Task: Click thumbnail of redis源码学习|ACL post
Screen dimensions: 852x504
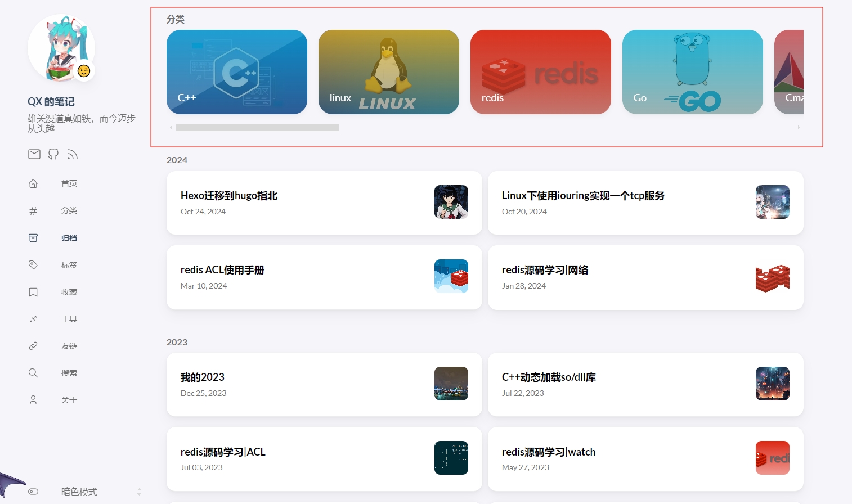Action: pyautogui.click(x=451, y=458)
